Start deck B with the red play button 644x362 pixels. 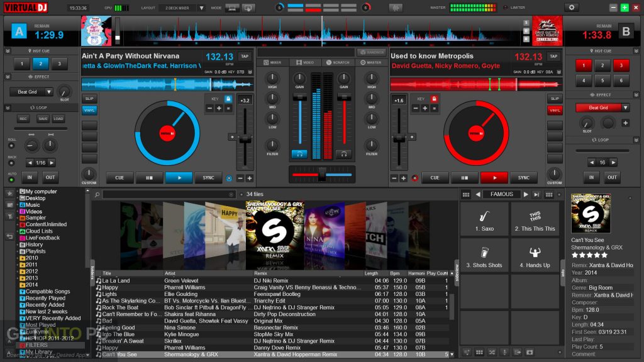[x=494, y=178]
